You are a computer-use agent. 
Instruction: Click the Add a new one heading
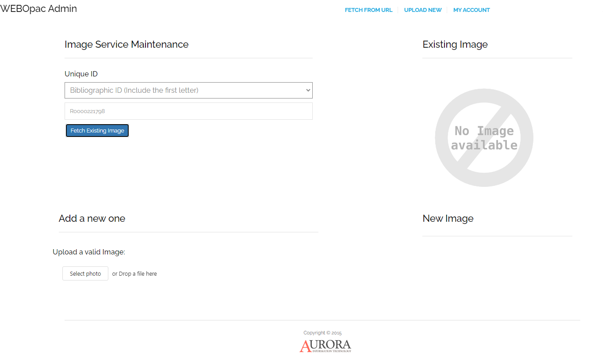pos(92,219)
